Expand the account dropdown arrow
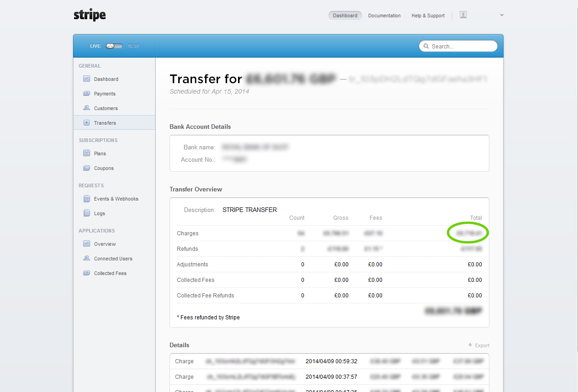Viewport: 578px width, 392px height. pos(502,15)
